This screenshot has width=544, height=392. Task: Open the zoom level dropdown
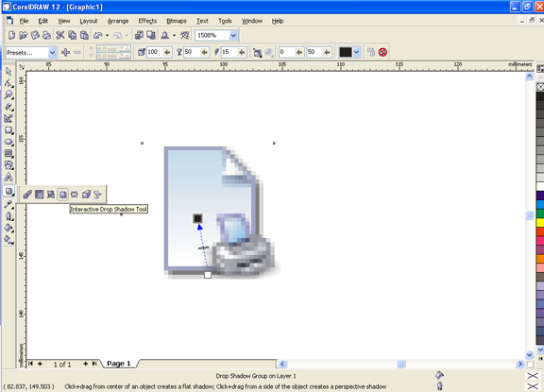(x=233, y=35)
